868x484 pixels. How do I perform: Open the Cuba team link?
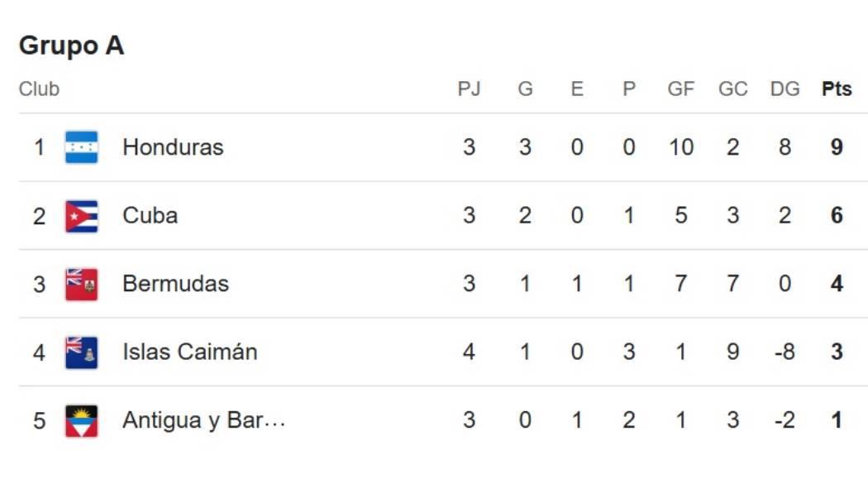[x=150, y=216]
